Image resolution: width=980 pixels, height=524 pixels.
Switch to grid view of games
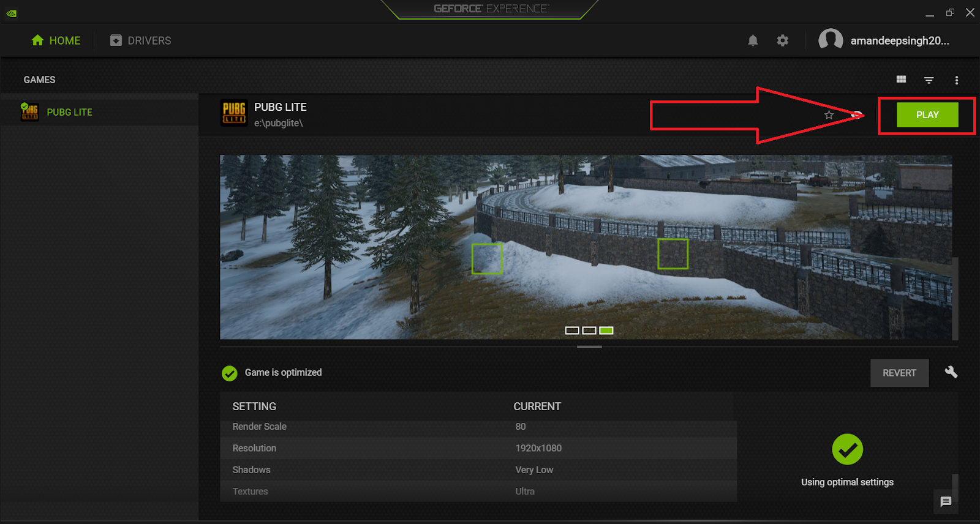[x=901, y=80]
